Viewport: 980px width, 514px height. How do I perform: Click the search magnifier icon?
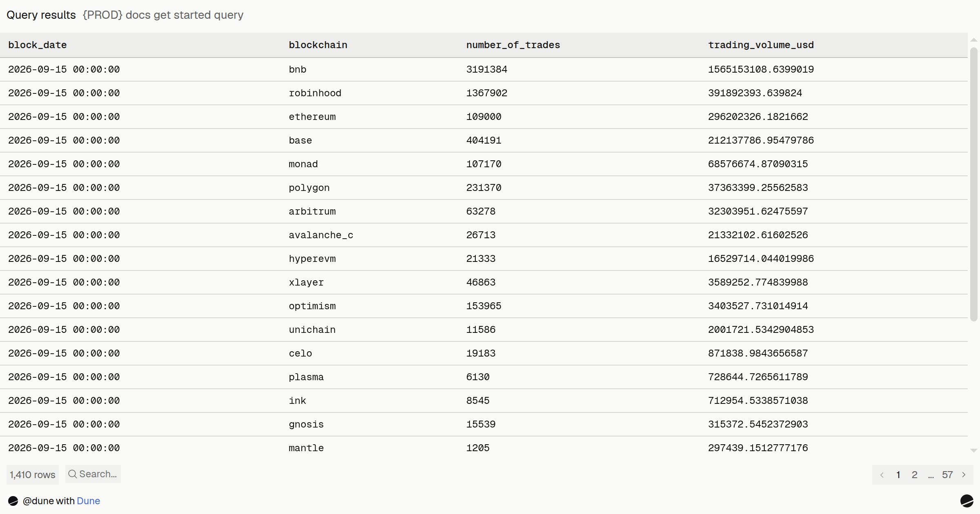point(72,474)
